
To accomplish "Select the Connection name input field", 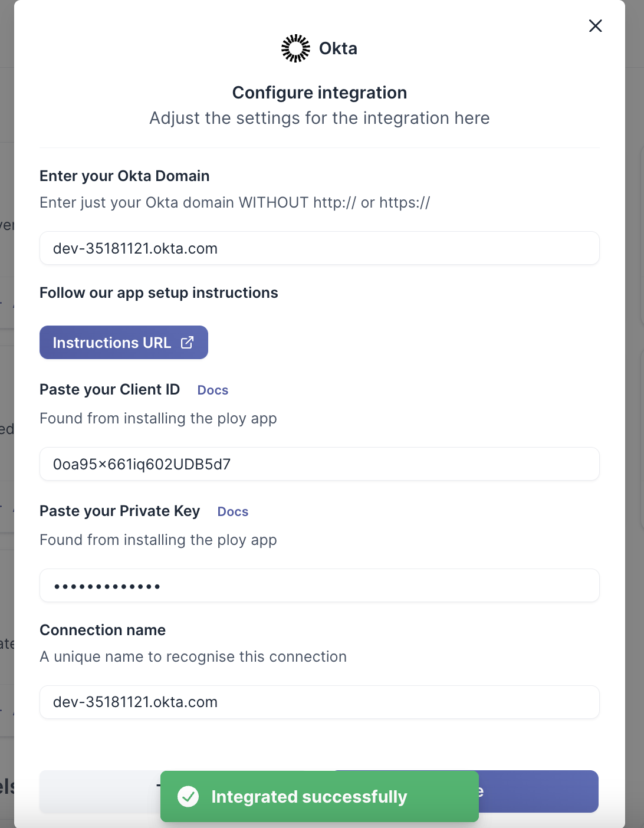I will tap(319, 702).
